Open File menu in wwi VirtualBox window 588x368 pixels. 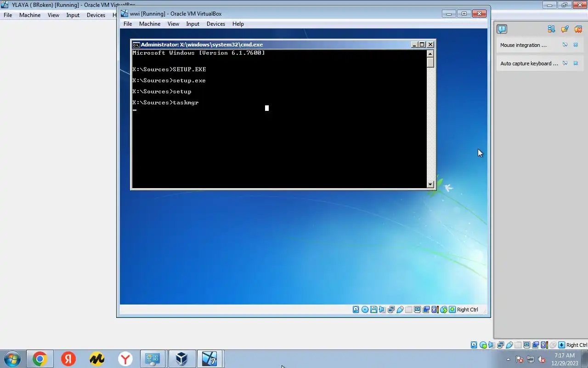[x=128, y=24]
